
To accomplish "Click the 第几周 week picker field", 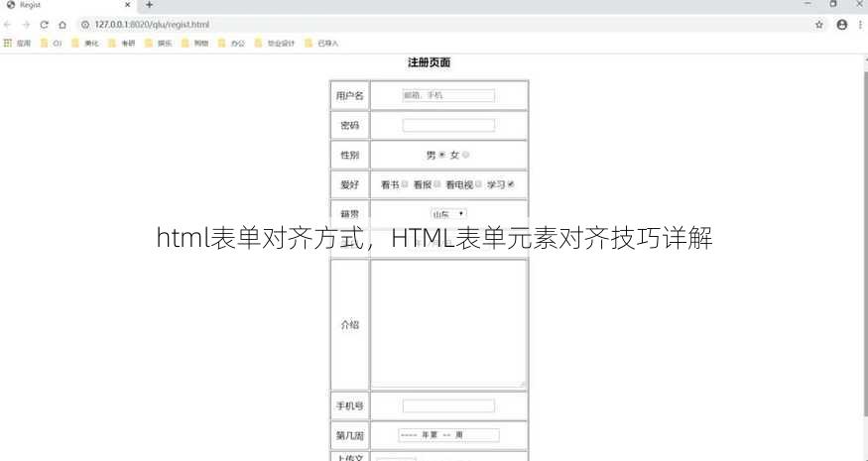I will pos(448,435).
